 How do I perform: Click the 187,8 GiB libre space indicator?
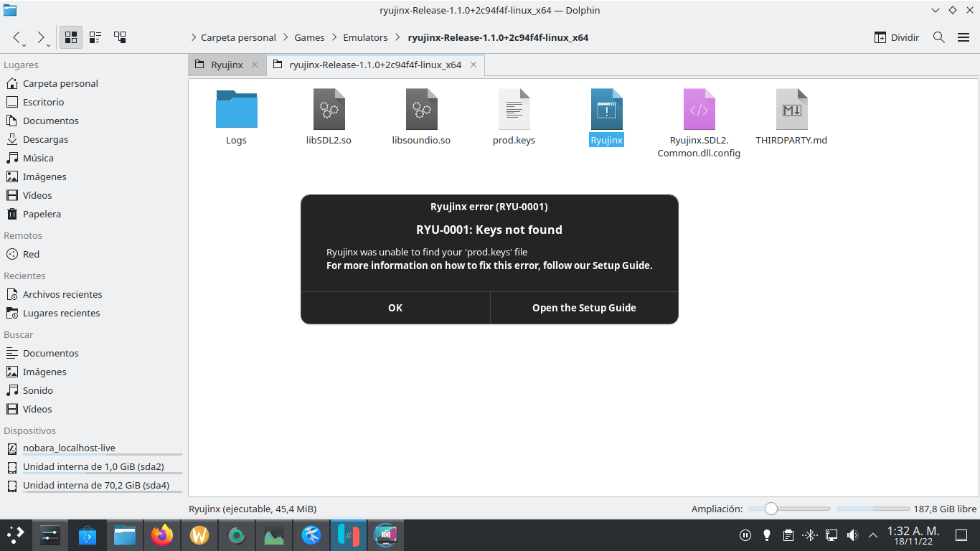coord(907,509)
